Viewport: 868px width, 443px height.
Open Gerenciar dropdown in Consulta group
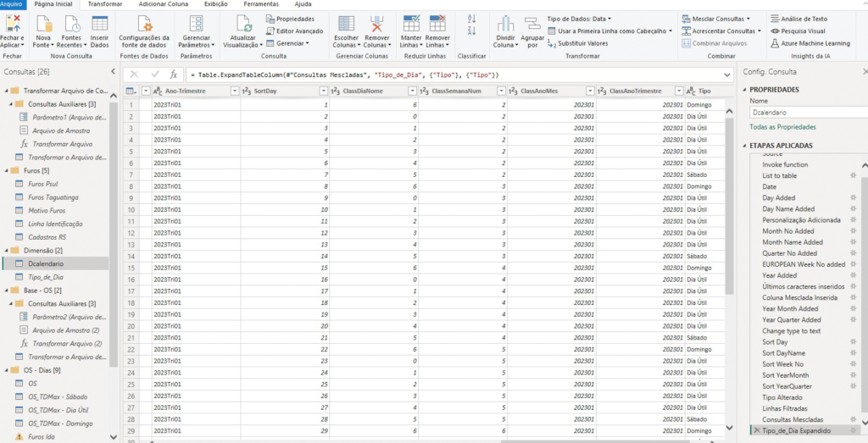click(x=287, y=43)
